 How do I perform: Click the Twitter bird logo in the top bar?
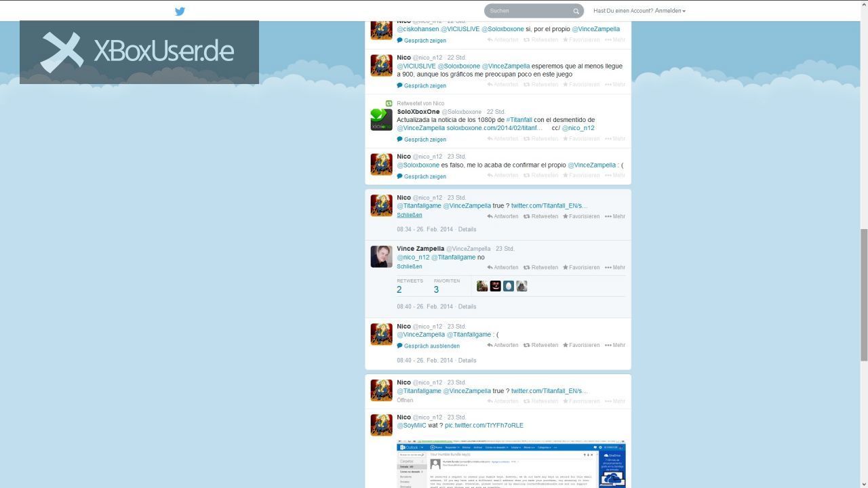point(180,11)
